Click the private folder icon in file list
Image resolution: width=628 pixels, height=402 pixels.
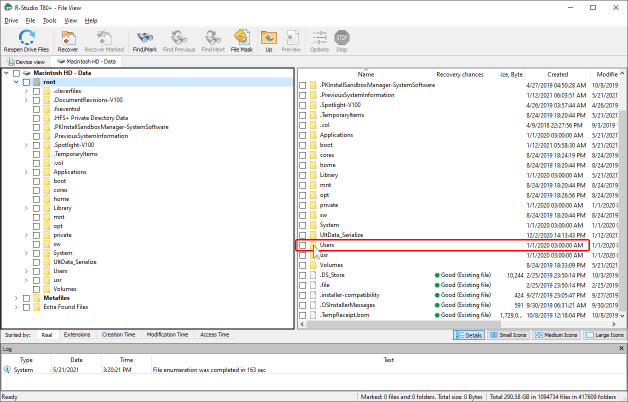(313, 205)
